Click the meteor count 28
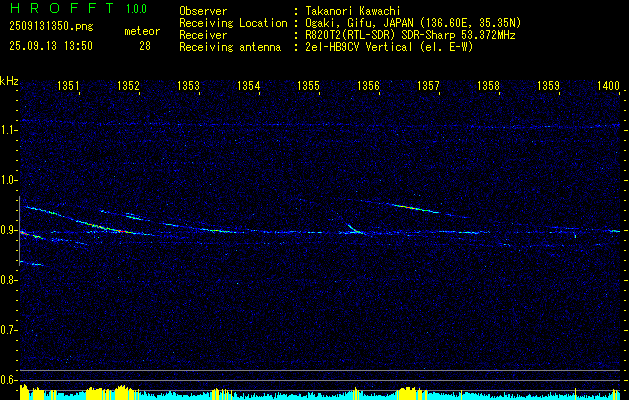 [x=145, y=46]
